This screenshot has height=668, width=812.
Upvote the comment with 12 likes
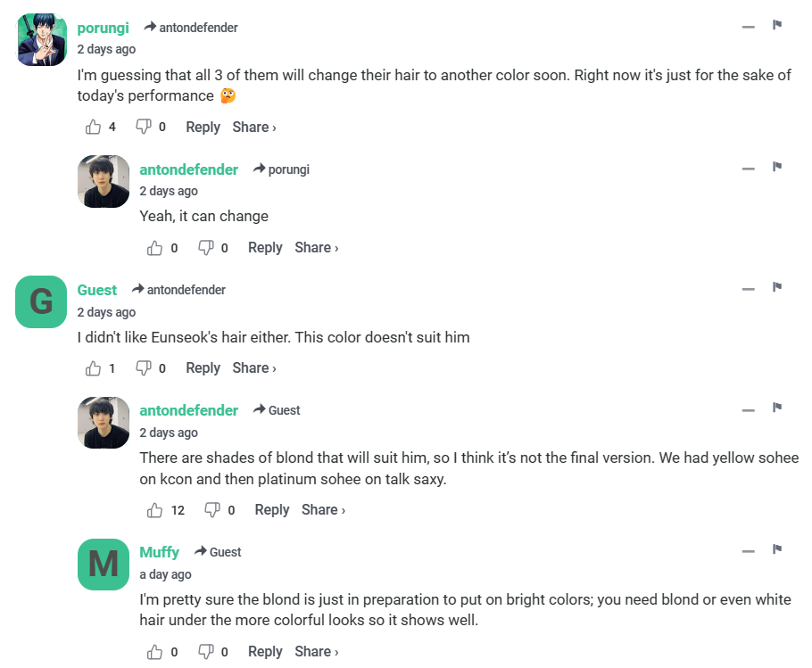[156, 510]
